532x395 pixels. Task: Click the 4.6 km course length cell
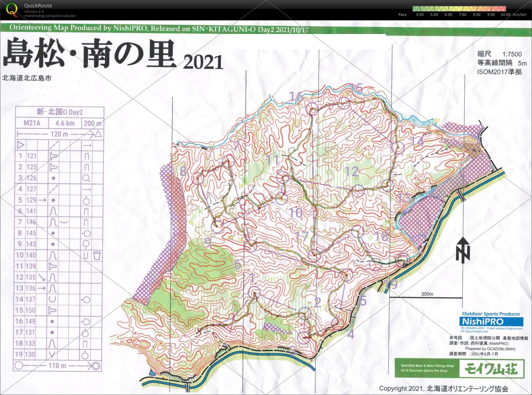pos(65,123)
